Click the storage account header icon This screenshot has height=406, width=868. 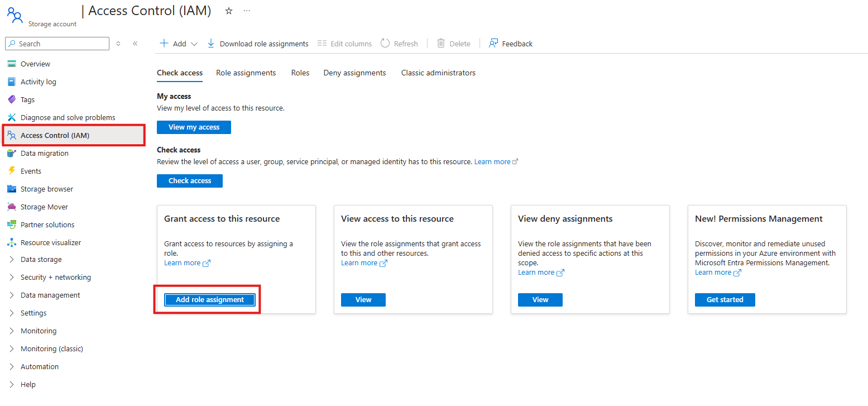pyautogui.click(x=15, y=16)
